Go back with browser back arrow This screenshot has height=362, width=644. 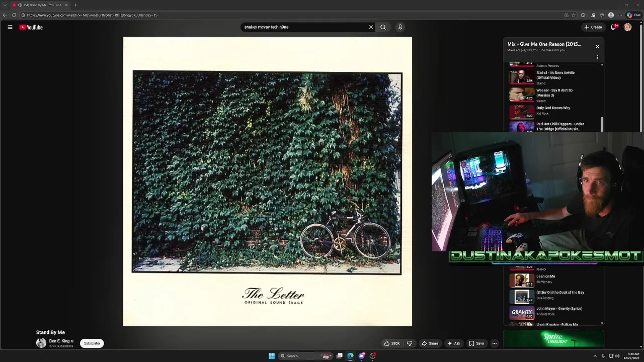(x=5, y=15)
